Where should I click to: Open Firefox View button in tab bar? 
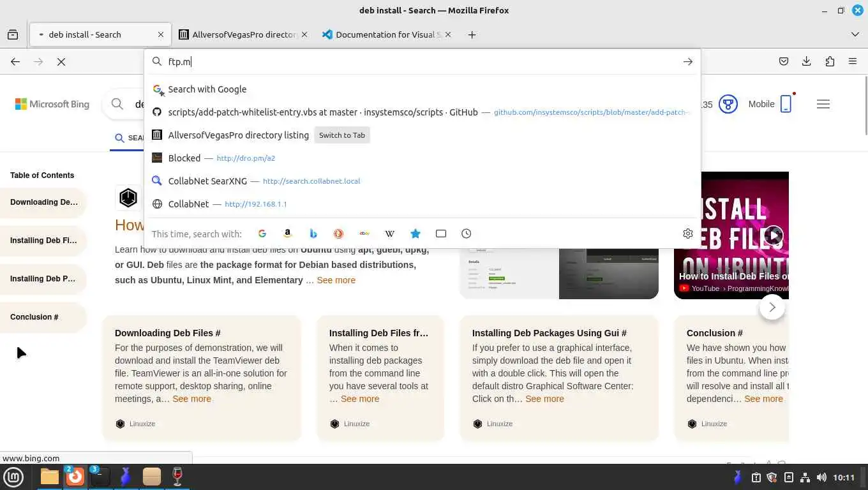[13, 34]
